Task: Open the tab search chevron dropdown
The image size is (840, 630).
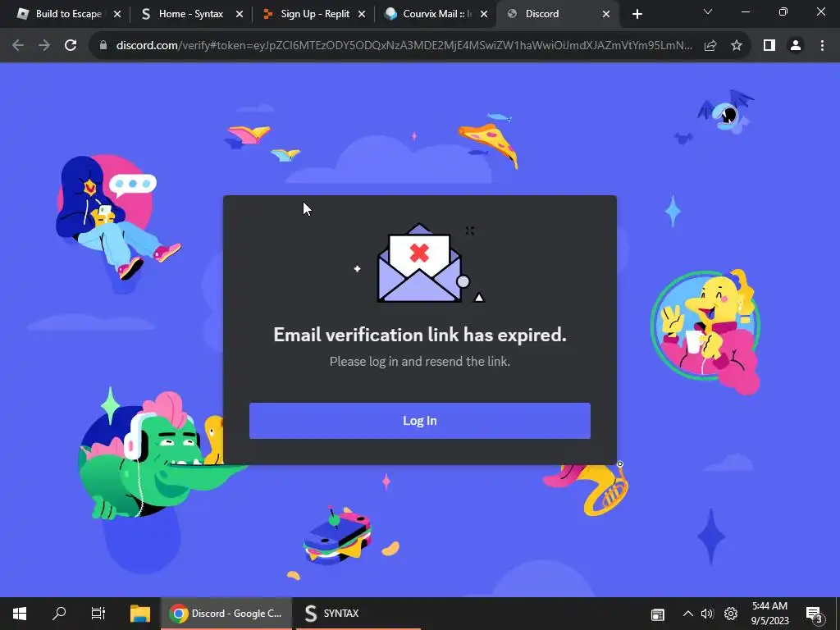Action: 708,11
